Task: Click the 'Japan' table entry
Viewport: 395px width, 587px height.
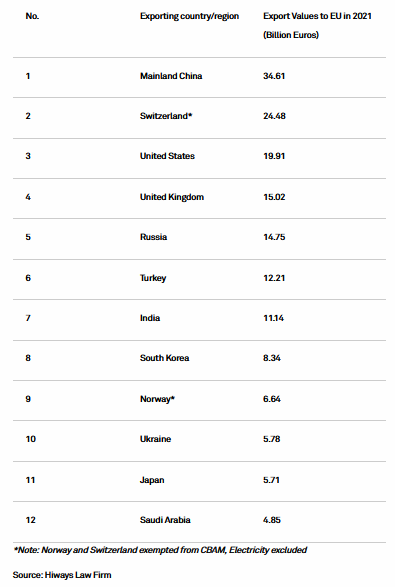Action: pos(152,480)
